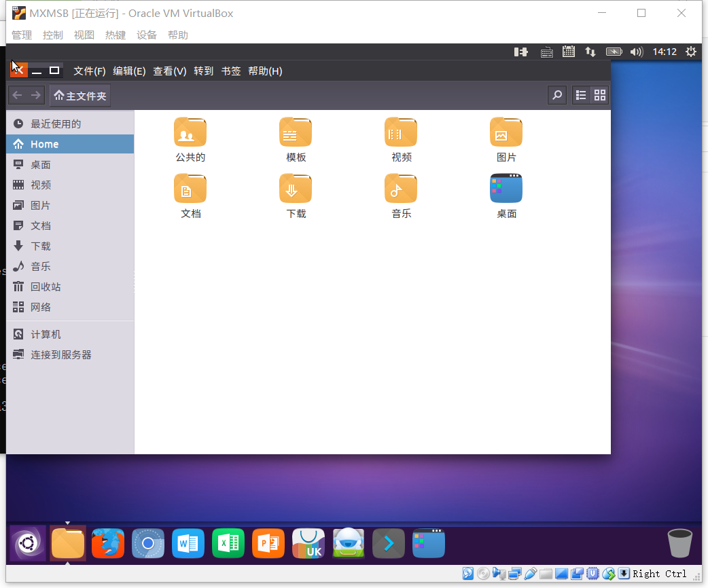Open the robot assistant dock icon
Viewport: 708px width, 588px height.
click(x=348, y=543)
